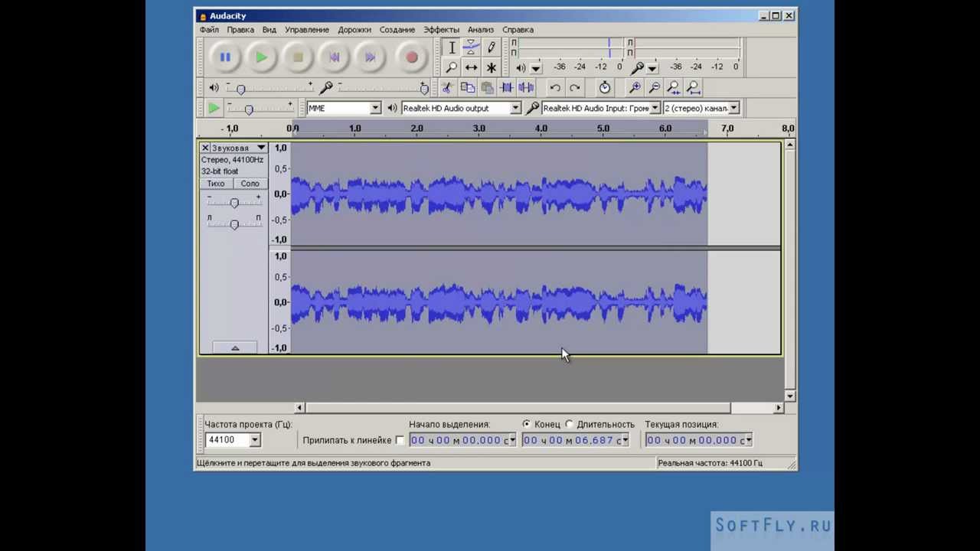Open the Звуковая track name menu
The height and width of the screenshot is (551, 980).
click(237, 148)
